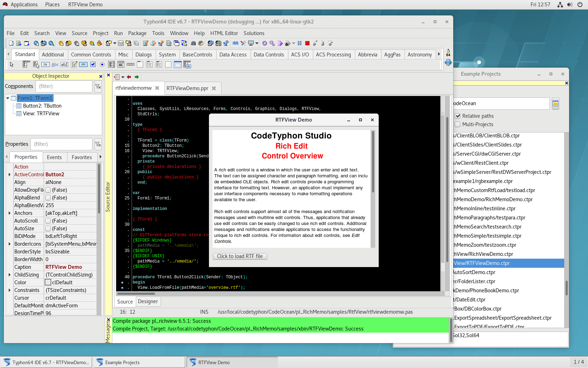Click the Pause debugging icon

(300, 43)
